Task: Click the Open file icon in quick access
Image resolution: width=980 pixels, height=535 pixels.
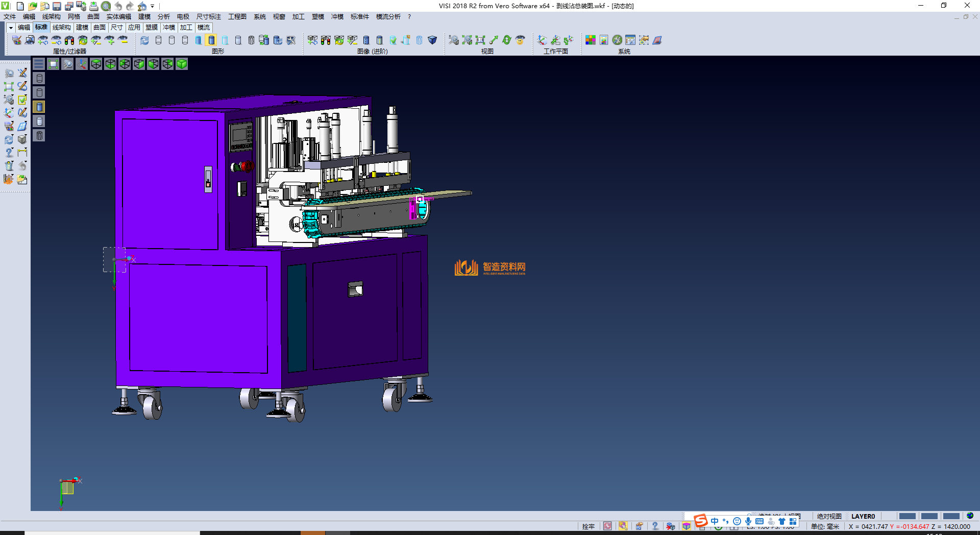Action: (33, 6)
